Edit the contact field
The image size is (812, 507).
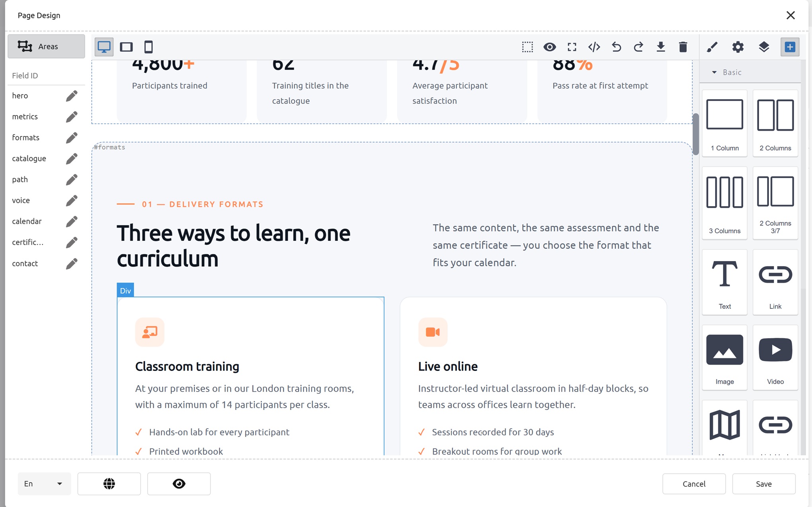[x=72, y=263]
